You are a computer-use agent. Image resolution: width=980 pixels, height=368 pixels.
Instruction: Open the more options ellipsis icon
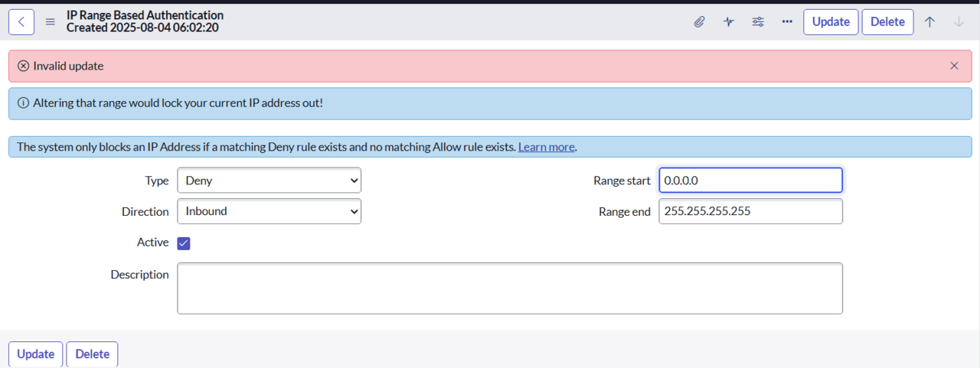click(787, 22)
